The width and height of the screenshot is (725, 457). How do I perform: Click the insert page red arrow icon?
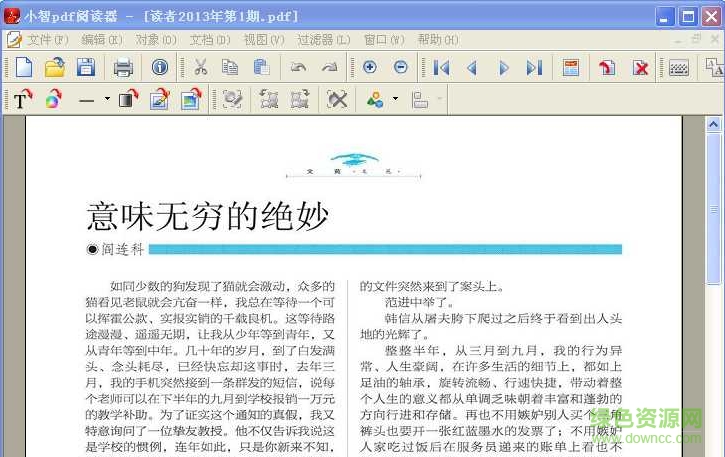tap(607, 68)
